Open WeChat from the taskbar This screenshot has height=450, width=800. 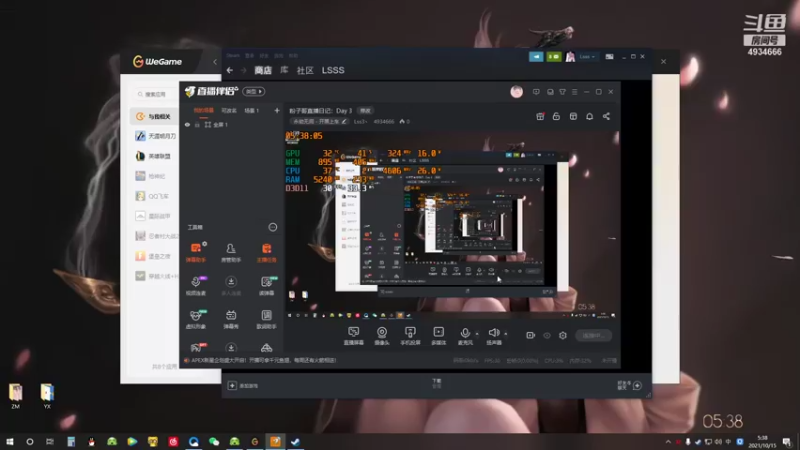tap(214, 441)
